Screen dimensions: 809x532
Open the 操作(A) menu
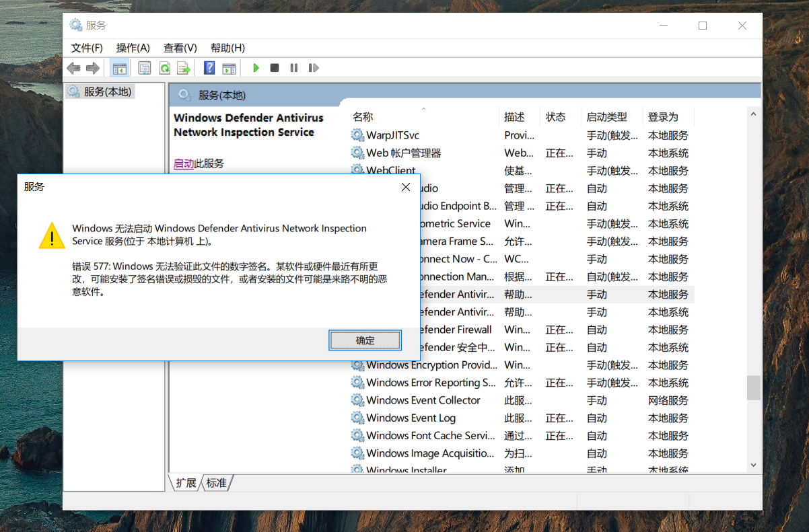click(x=133, y=48)
